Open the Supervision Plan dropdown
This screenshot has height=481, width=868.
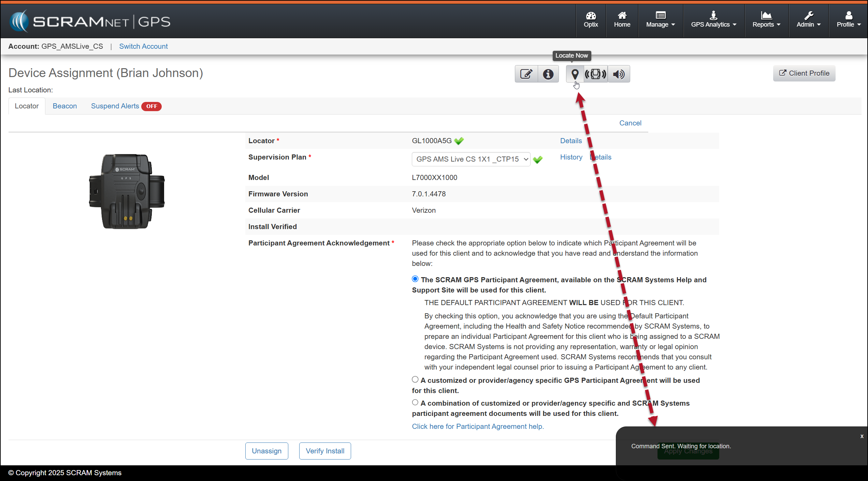[471, 159]
